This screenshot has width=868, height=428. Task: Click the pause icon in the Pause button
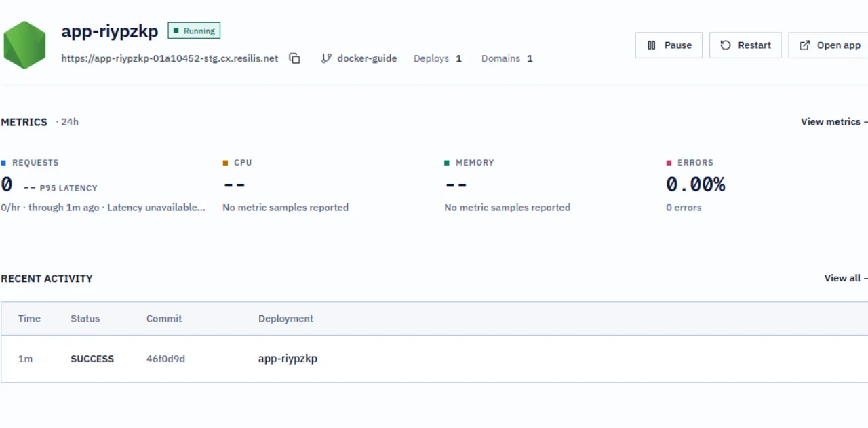(652, 45)
